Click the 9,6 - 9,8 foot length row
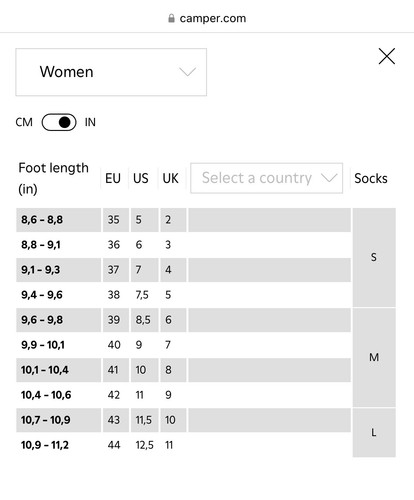Viewport: 414px width, 500px height. tap(183, 320)
